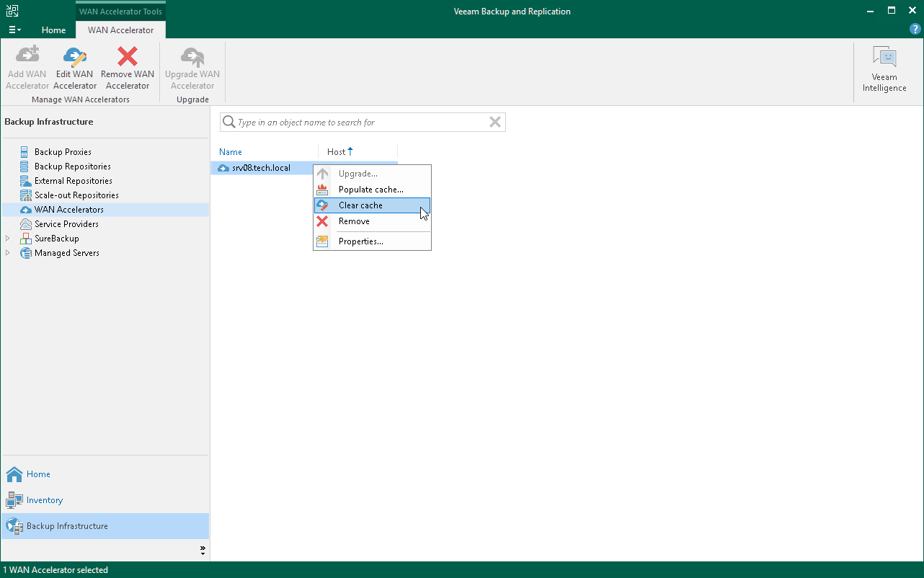The width and height of the screenshot is (924, 578).
Task: Switch to the Home ribbon tab
Action: (x=53, y=30)
